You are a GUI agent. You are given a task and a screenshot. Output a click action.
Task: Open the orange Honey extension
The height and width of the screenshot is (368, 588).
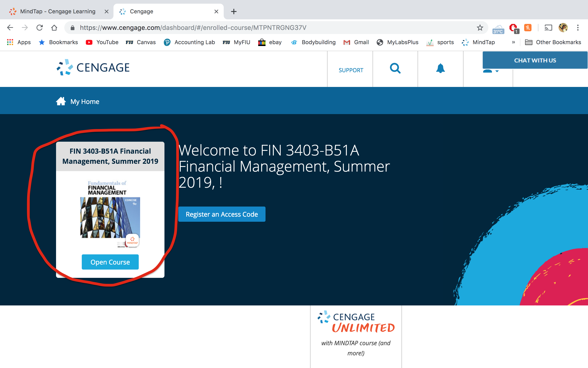pyautogui.click(x=528, y=28)
